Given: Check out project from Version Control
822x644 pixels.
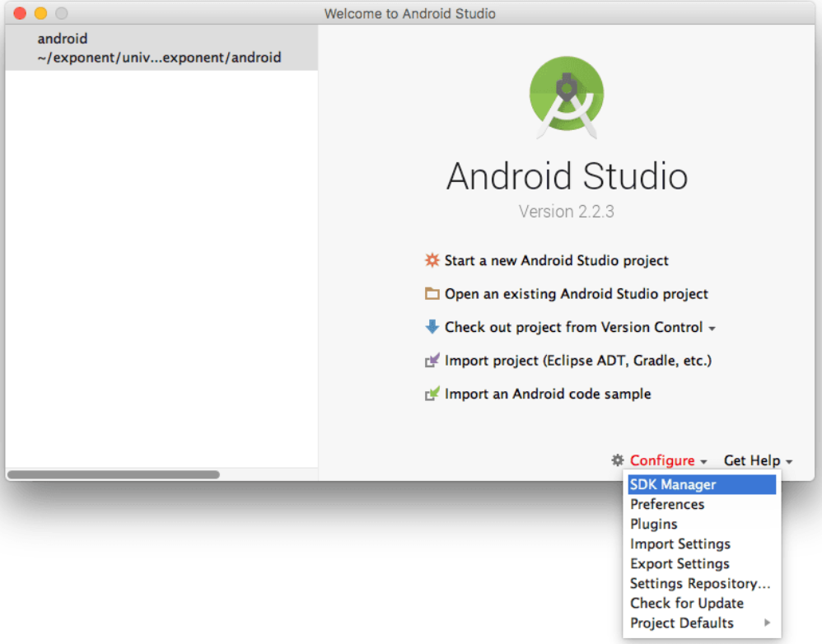Looking at the screenshot, I should tap(573, 328).
